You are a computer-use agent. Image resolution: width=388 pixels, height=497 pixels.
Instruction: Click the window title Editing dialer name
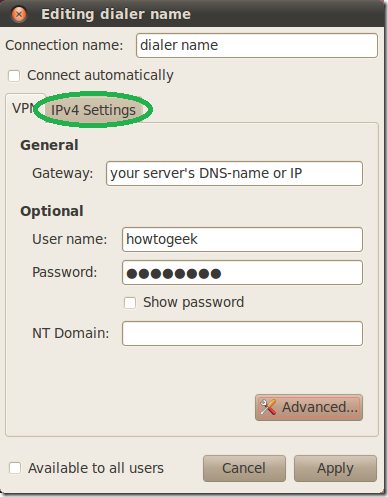click(x=116, y=14)
